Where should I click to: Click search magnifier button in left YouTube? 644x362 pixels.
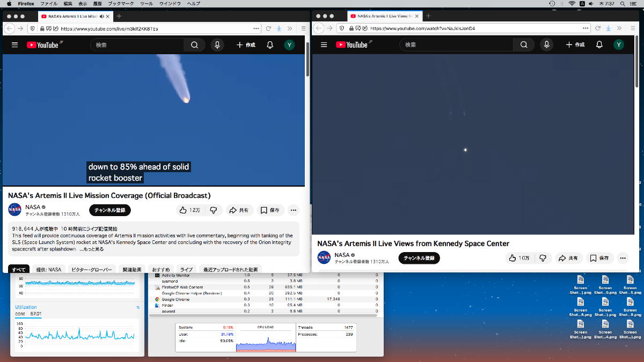click(x=194, y=45)
